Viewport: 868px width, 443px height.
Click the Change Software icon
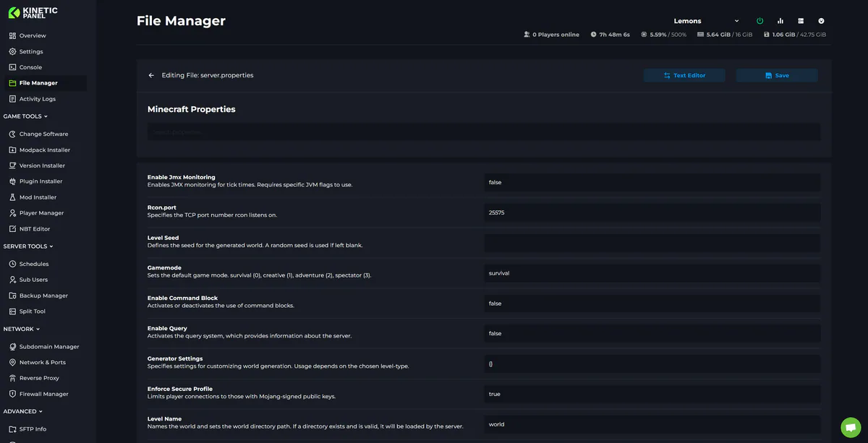pos(12,134)
